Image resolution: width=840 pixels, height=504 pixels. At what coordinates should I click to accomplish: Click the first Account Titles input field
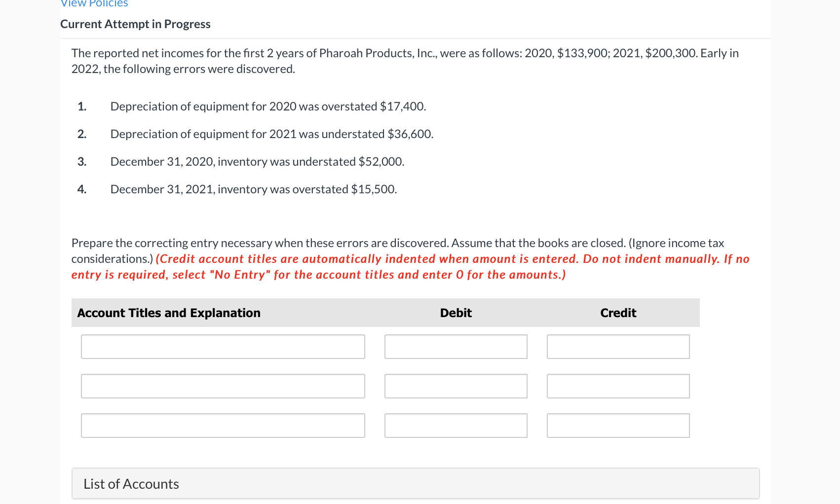[223, 346]
